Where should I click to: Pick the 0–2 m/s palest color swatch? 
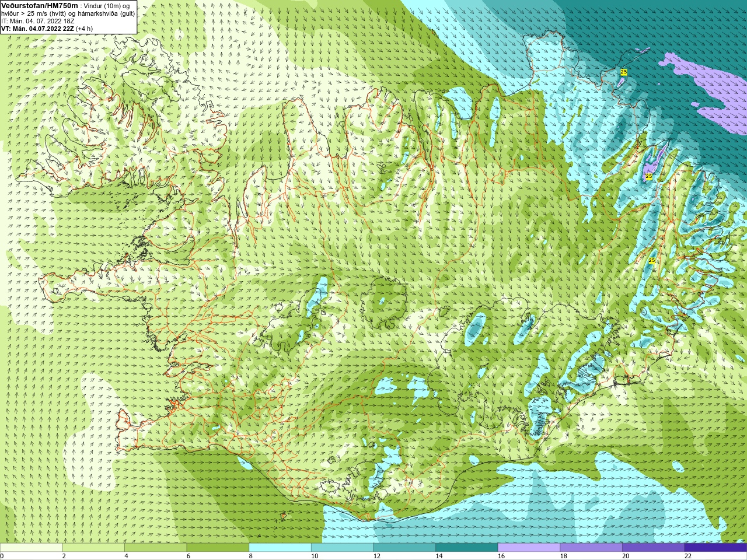31,548
